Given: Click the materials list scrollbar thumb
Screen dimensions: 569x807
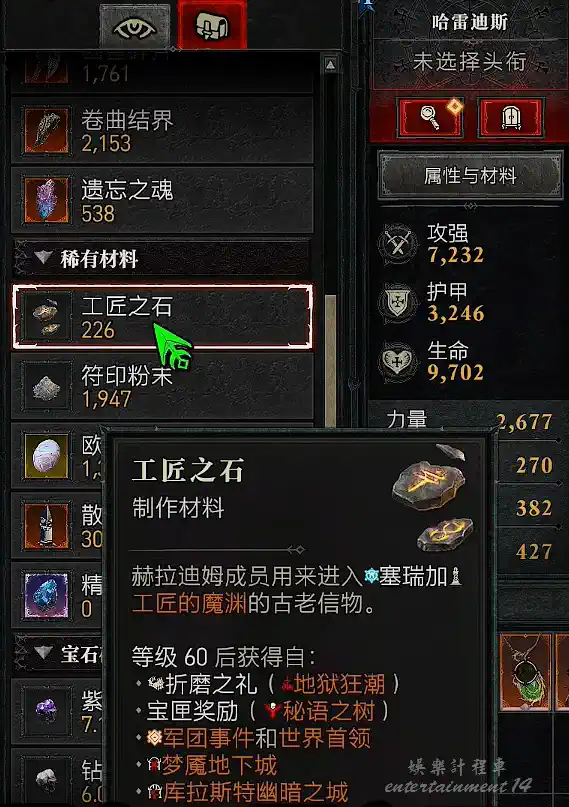Looking at the screenshot, I should click(331, 361).
